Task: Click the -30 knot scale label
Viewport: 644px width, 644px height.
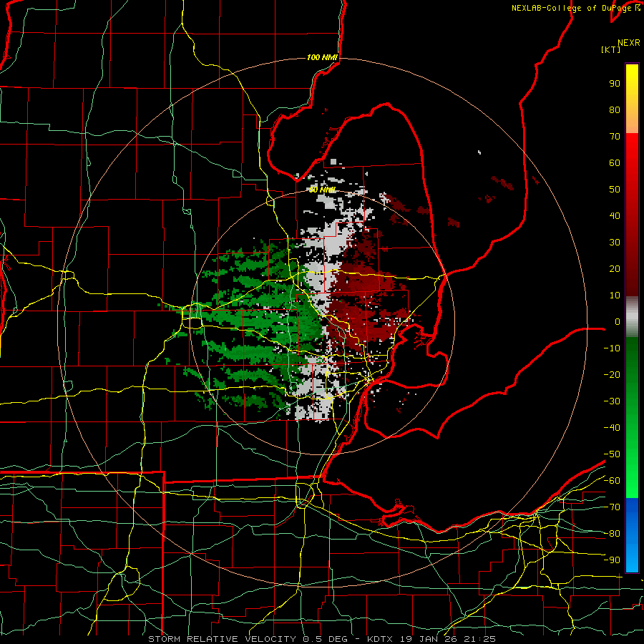Action: pos(612,401)
